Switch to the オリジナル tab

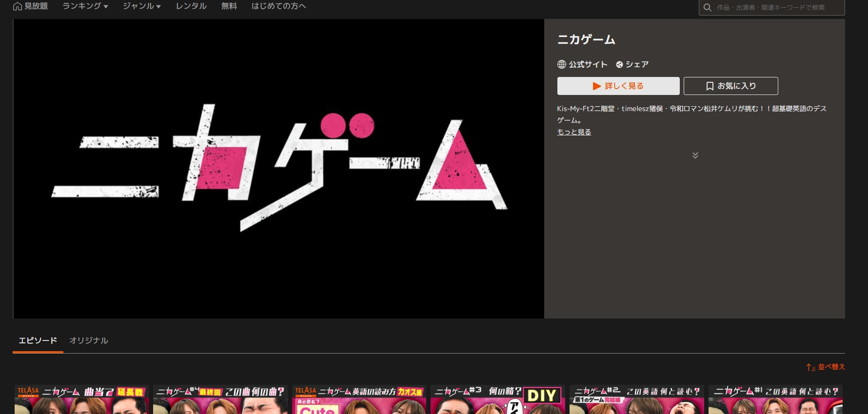tap(89, 340)
